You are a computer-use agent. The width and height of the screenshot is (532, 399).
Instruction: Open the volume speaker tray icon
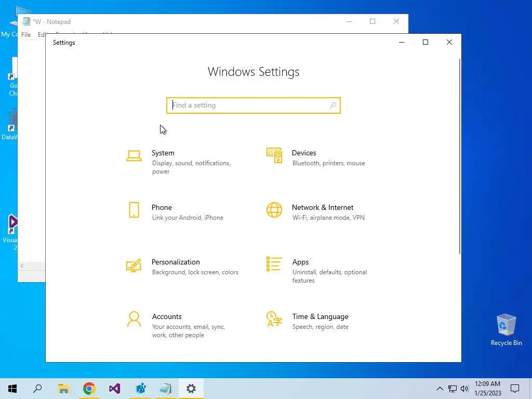464,389
